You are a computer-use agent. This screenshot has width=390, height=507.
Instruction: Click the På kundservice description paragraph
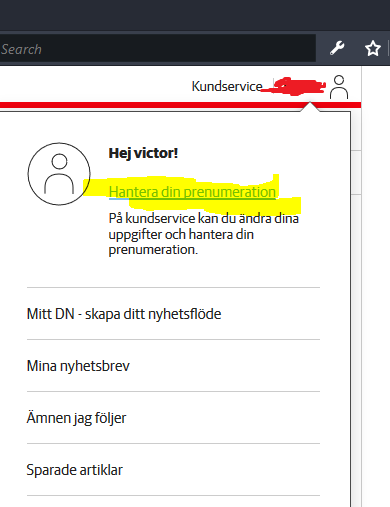(x=203, y=234)
